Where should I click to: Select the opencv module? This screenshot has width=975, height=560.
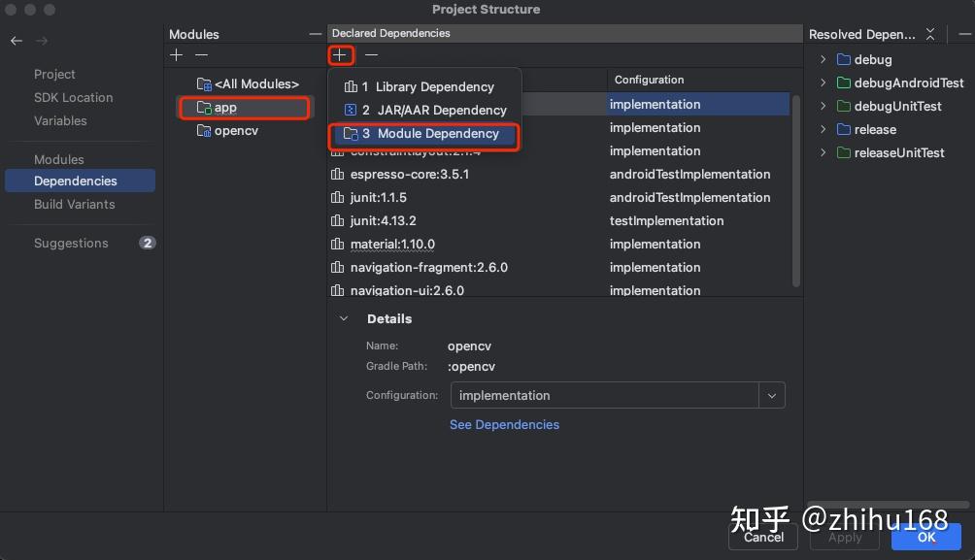[236, 131]
